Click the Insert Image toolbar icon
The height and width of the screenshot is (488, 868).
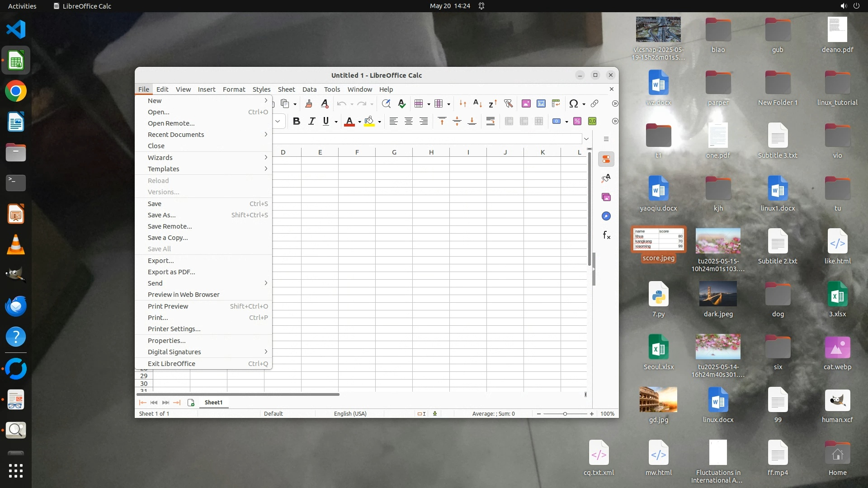(x=526, y=103)
